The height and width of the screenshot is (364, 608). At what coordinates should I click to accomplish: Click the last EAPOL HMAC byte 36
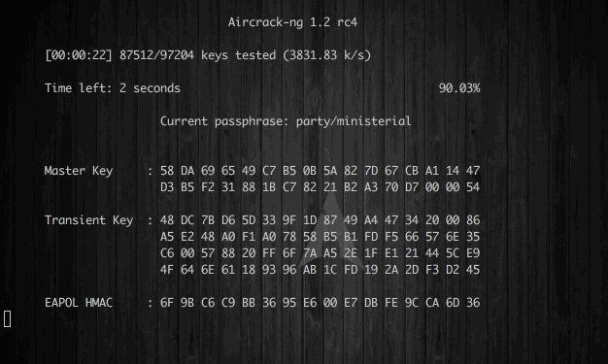473,303
